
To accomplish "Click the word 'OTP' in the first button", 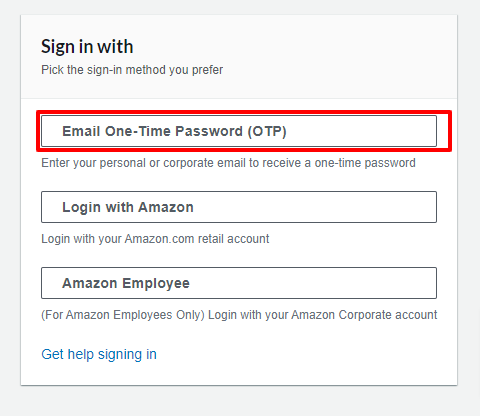I will click(x=267, y=131).
